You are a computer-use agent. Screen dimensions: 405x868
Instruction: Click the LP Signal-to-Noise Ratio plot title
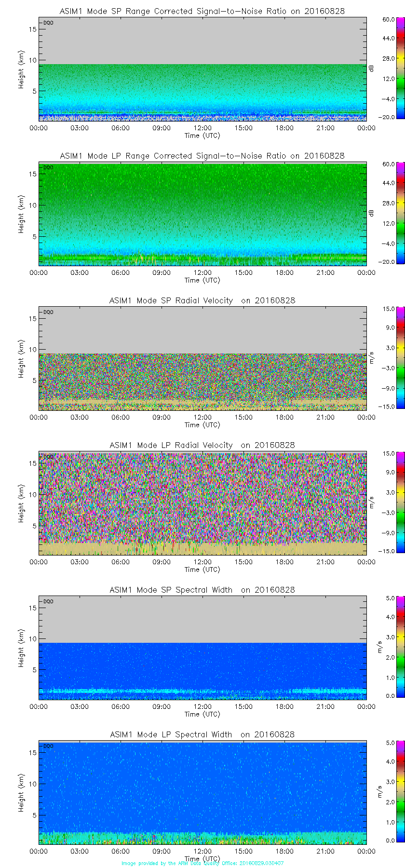(202, 156)
